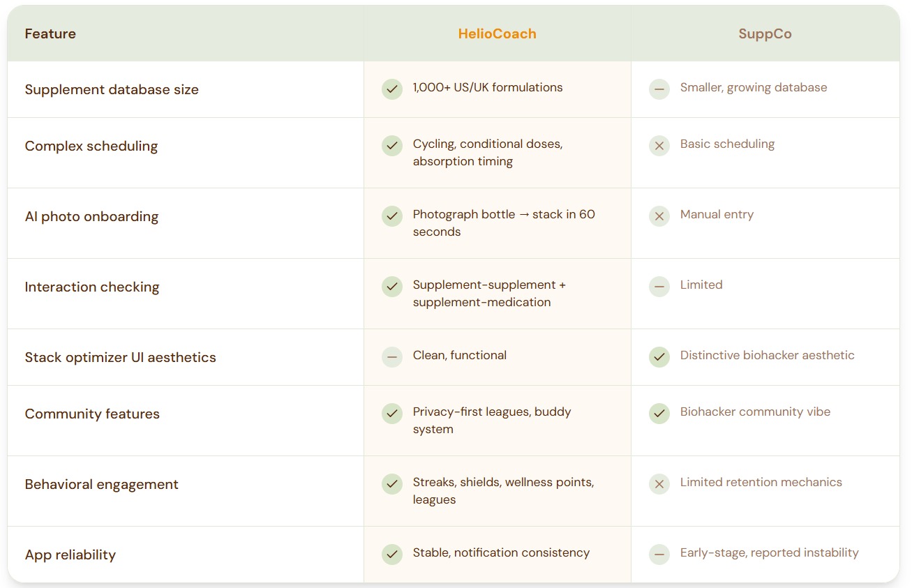Click checkmark beside Streaks, shields, wellness points
912x588 pixels.
tap(392, 484)
